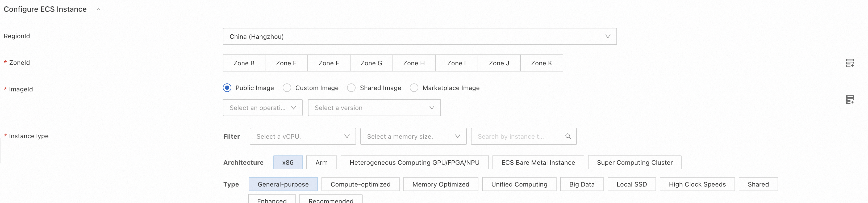This screenshot has width=868, height=203.
Task: Click the Search by instance type field
Action: pyautogui.click(x=515, y=136)
